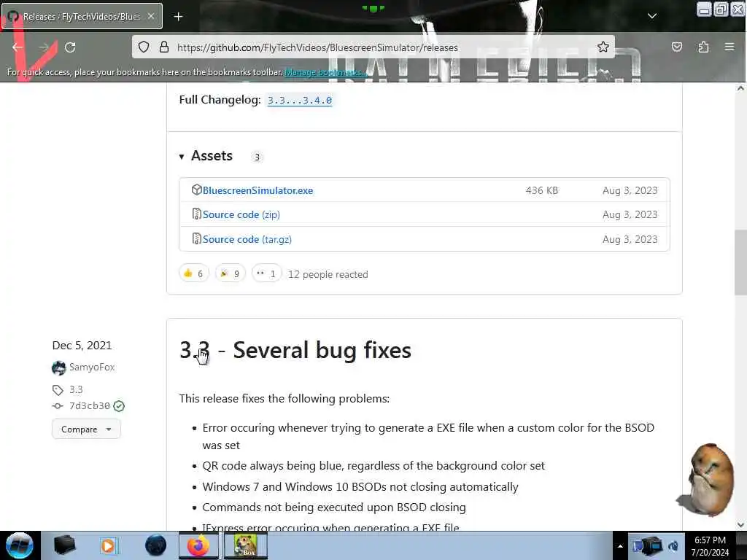Reload the page with the refresh icon

click(x=70, y=47)
